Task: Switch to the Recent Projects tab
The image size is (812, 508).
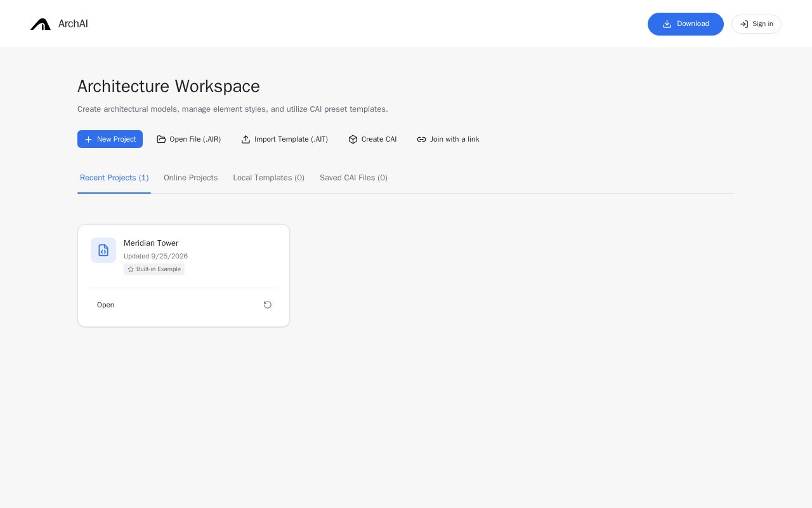Action: coord(114,178)
